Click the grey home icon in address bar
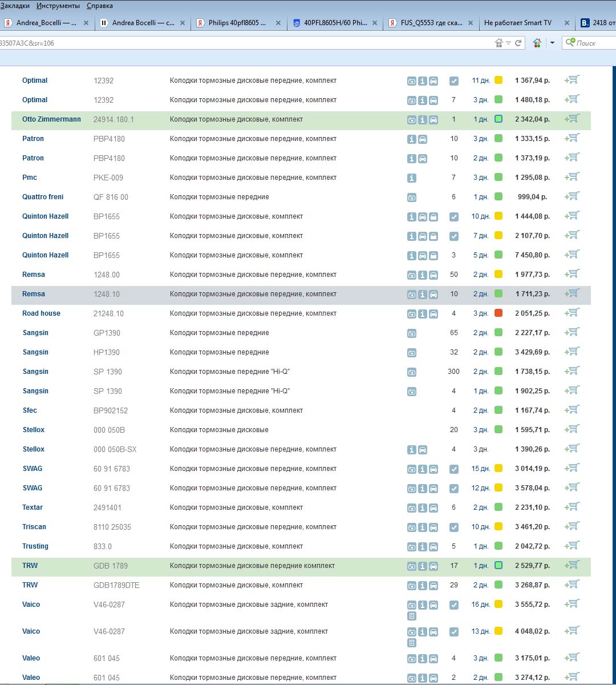 [499, 43]
